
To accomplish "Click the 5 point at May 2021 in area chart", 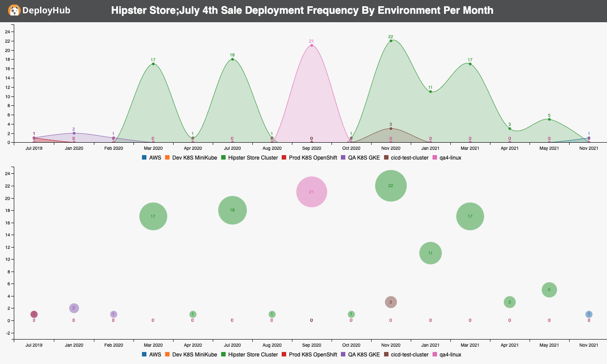I will (x=549, y=119).
